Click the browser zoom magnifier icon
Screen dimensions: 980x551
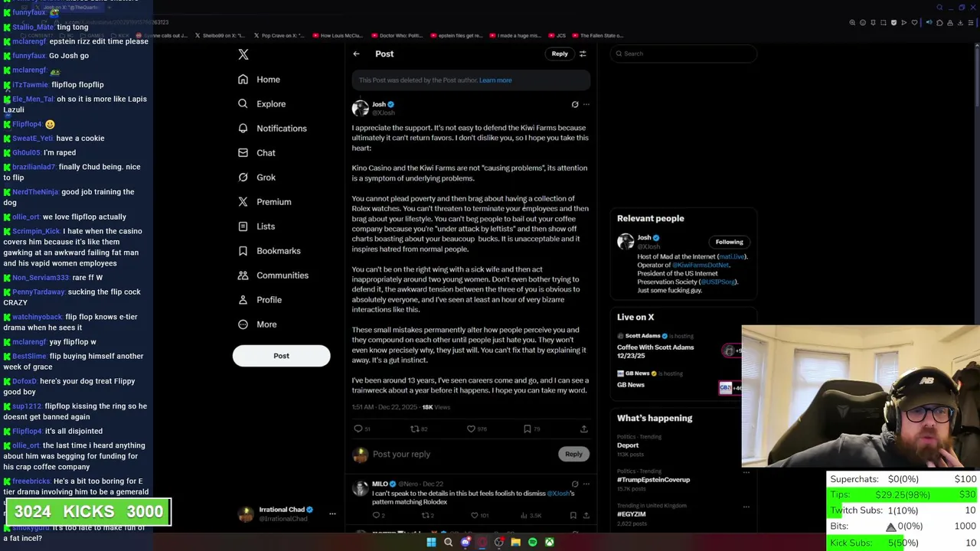(x=852, y=23)
